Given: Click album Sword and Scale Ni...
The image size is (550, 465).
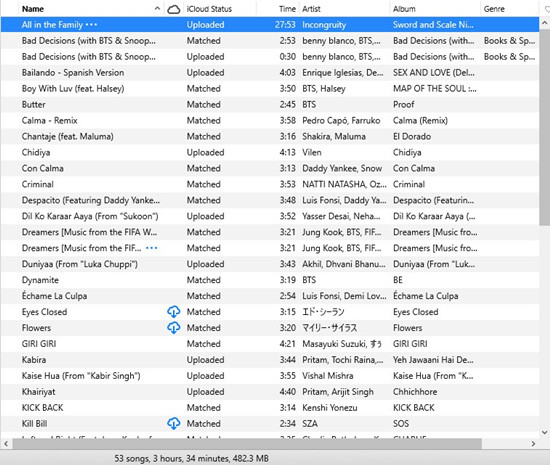Looking at the screenshot, I should click(x=433, y=25).
